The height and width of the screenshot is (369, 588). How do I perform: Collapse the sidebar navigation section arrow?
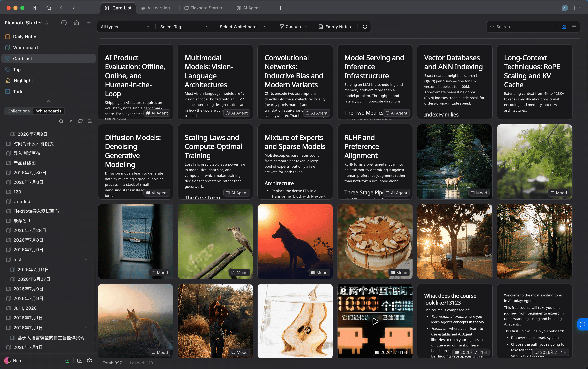pos(49,101)
